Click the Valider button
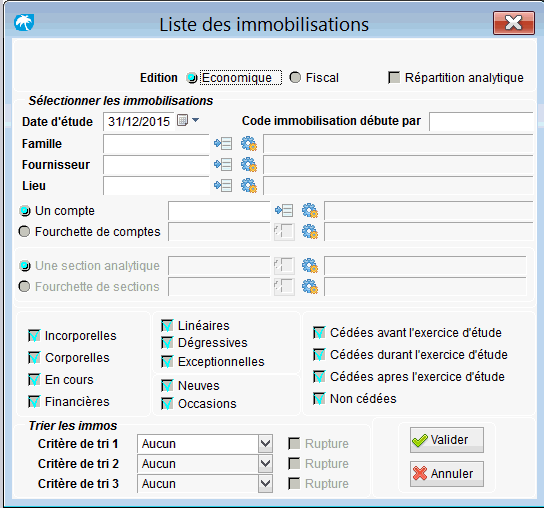This screenshot has height=508, width=544. tap(447, 440)
